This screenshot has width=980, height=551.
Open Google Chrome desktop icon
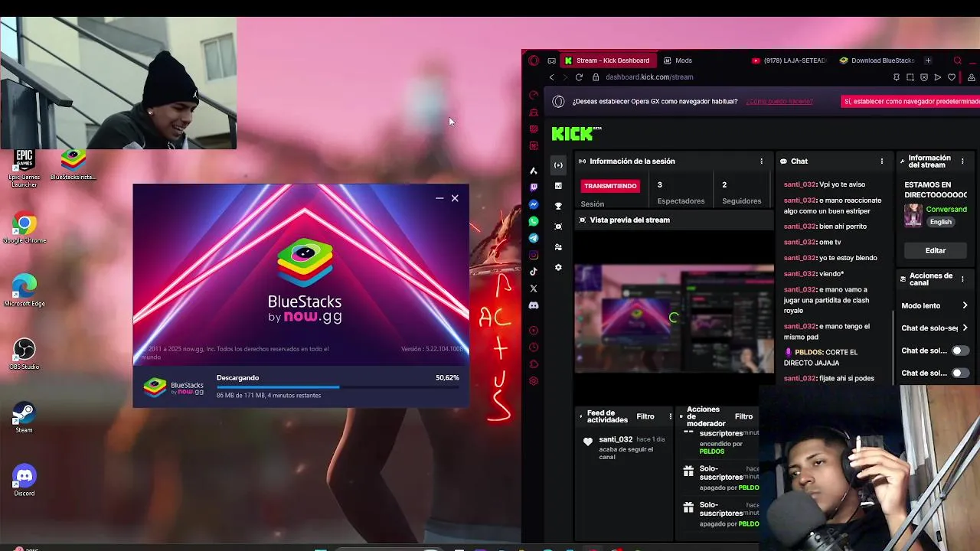(x=24, y=229)
